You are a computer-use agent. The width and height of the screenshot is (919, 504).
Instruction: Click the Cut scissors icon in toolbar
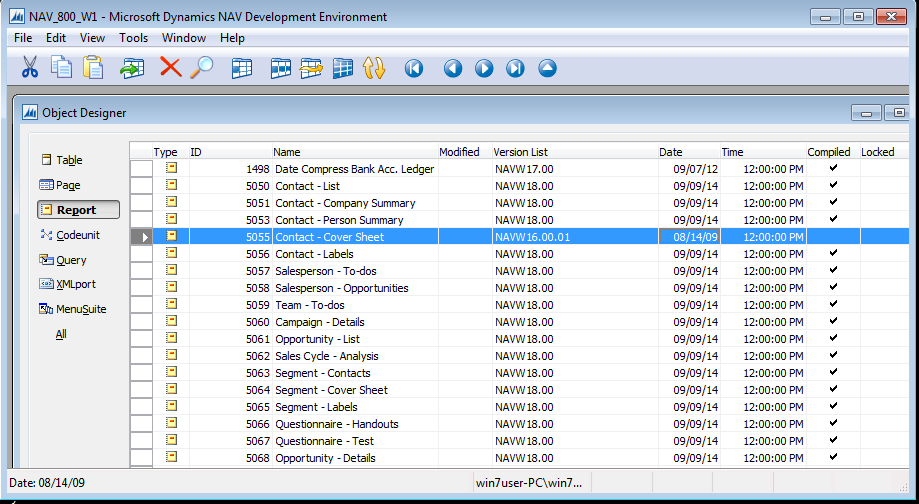tap(30, 68)
